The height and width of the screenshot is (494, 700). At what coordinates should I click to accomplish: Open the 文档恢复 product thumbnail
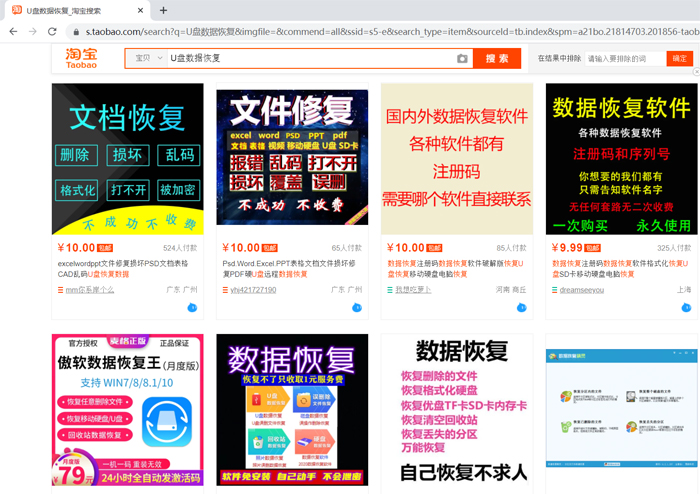[x=128, y=159]
